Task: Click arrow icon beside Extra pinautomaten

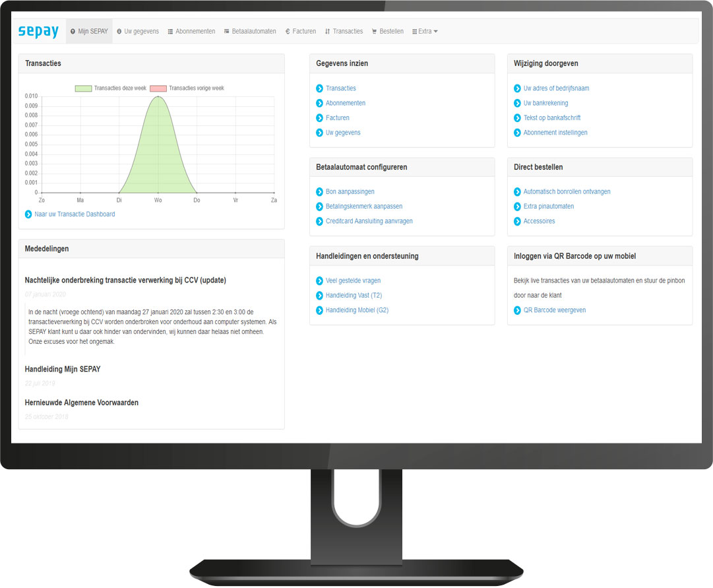Action: [x=518, y=207]
